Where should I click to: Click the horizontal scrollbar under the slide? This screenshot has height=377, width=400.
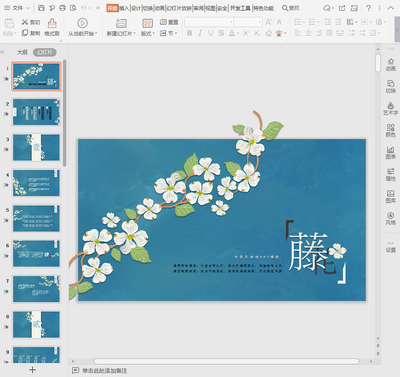pos(226,361)
